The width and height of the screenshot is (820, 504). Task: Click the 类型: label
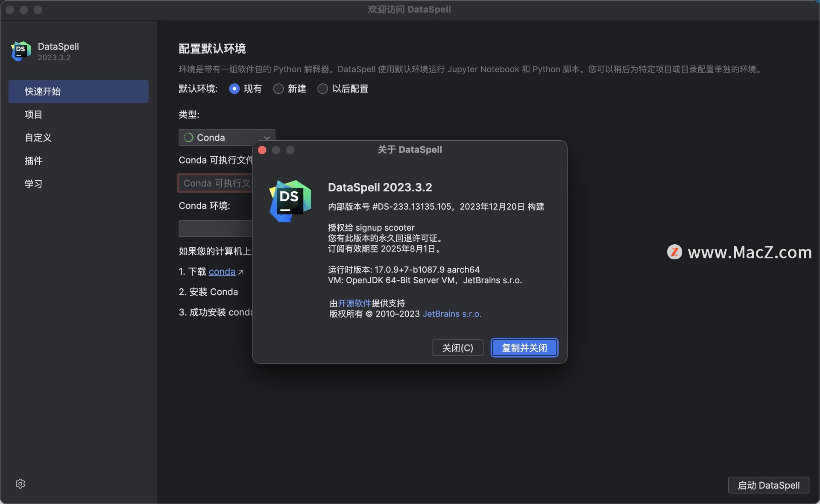189,114
